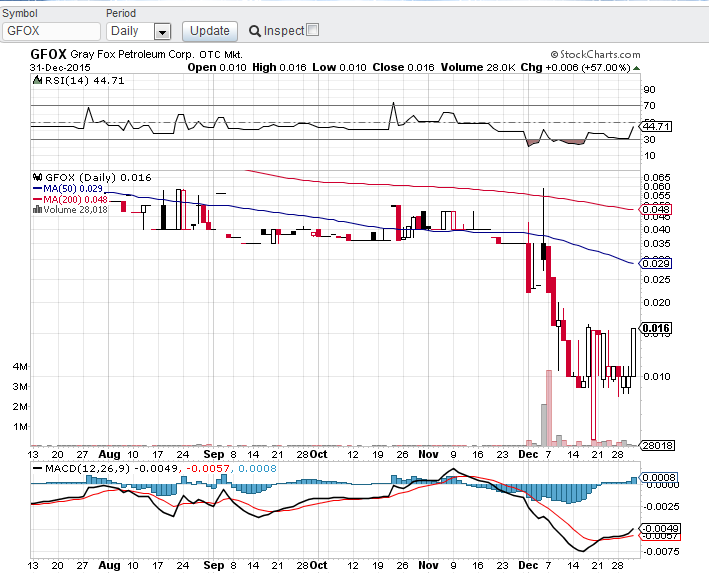Viewport: 709px width, 579px height.
Task: Click the date 31-Dec-2015
Action: 60,68
